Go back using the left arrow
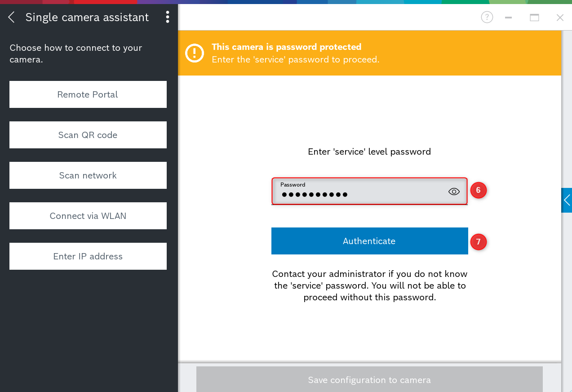The width and height of the screenshot is (572, 392). (12, 18)
